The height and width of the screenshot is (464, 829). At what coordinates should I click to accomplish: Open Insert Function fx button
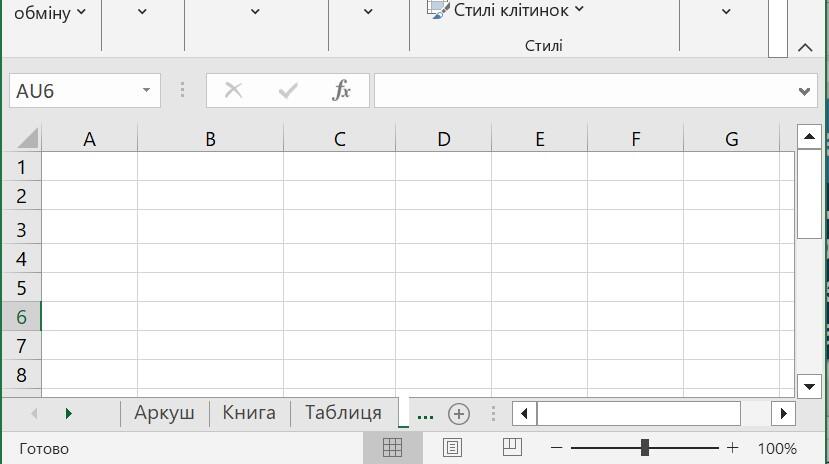pos(342,90)
